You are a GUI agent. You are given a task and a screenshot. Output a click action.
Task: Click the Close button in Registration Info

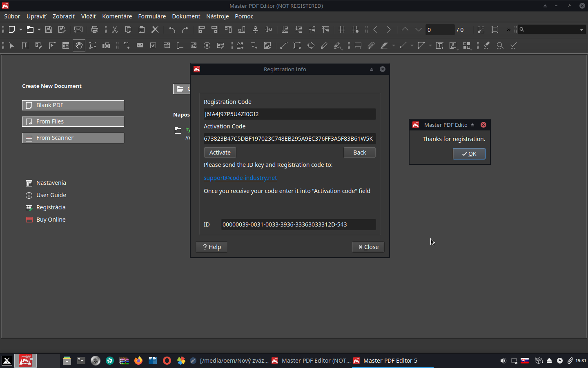pyautogui.click(x=368, y=247)
